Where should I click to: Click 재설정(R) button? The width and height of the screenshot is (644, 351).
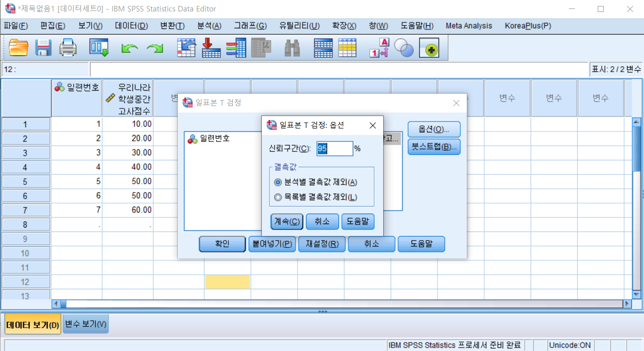(x=322, y=244)
